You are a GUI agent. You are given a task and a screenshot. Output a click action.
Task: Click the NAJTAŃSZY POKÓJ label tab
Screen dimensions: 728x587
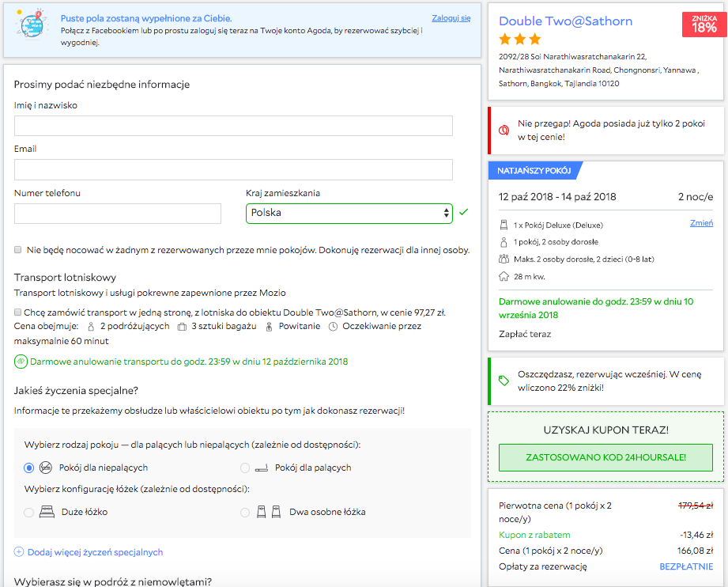click(x=534, y=171)
